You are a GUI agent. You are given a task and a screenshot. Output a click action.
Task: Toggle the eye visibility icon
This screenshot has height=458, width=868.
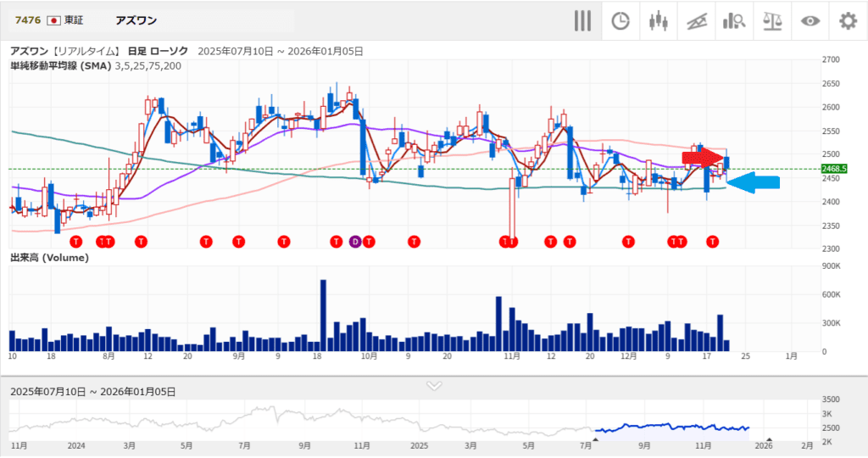[810, 21]
